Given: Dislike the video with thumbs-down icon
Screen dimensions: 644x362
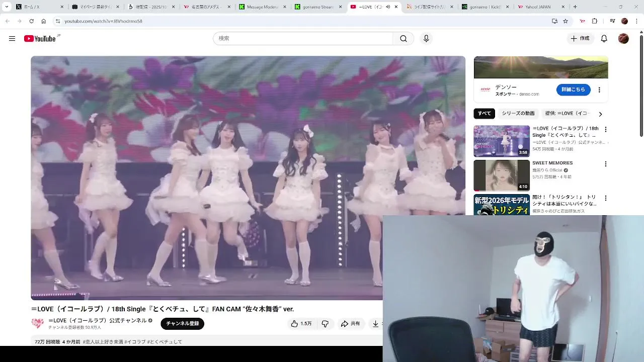Looking at the screenshot, I should [x=325, y=324].
